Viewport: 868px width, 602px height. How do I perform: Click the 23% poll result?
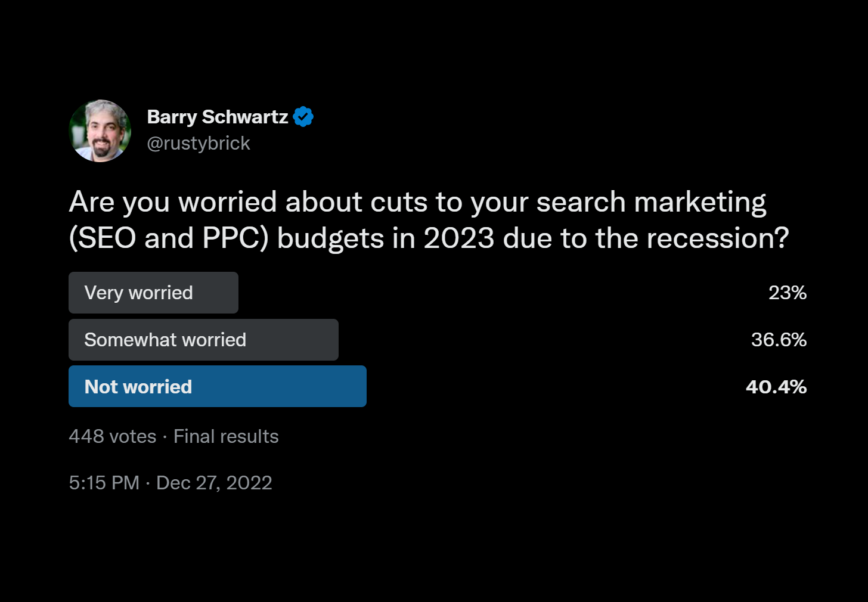click(x=788, y=293)
